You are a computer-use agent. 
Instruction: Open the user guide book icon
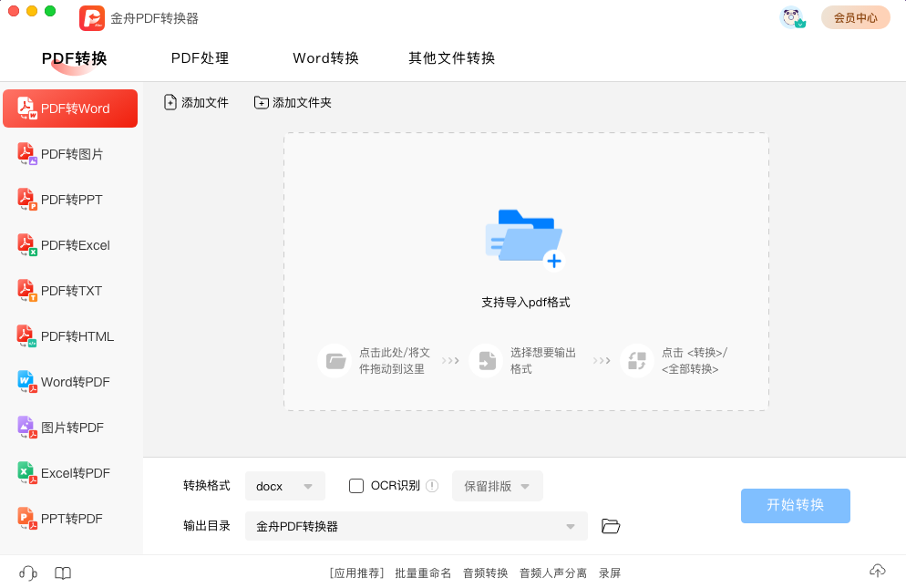click(63, 573)
